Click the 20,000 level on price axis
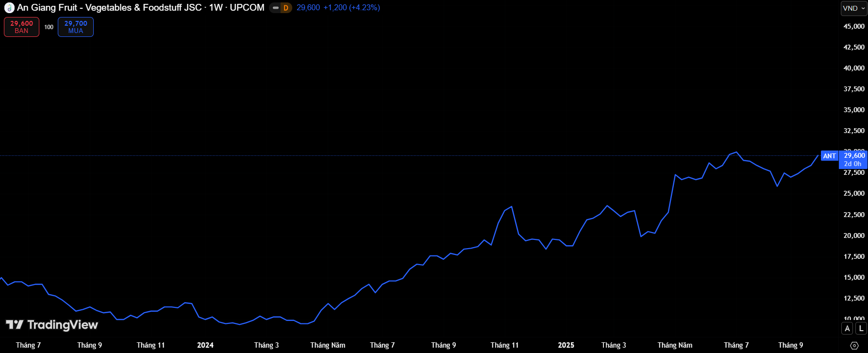The width and height of the screenshot is (868, 353). click(x=854, y=235)
